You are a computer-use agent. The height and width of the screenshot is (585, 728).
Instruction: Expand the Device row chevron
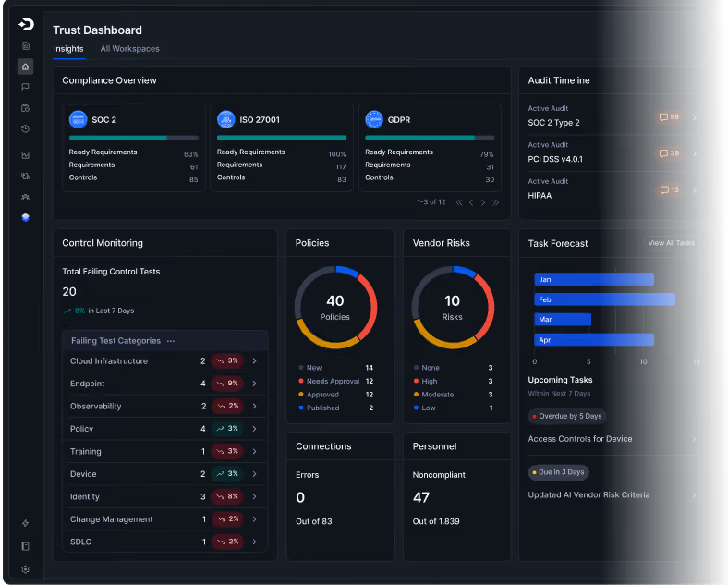tap(254, 473)
